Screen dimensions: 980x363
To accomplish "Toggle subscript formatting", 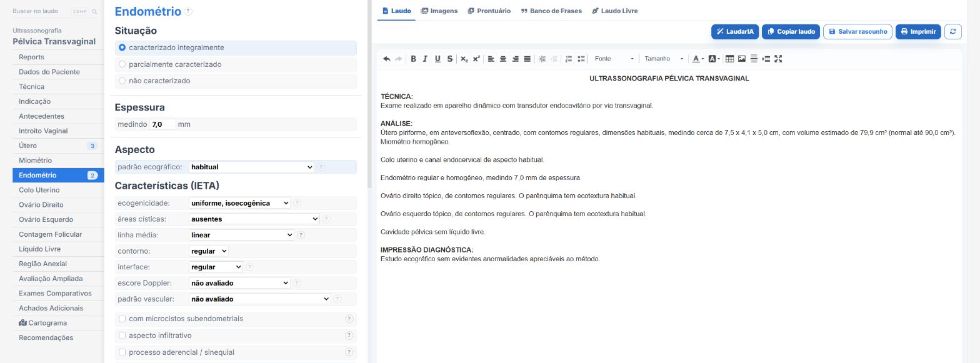I will pyautogui.click(x=464, y=59).
